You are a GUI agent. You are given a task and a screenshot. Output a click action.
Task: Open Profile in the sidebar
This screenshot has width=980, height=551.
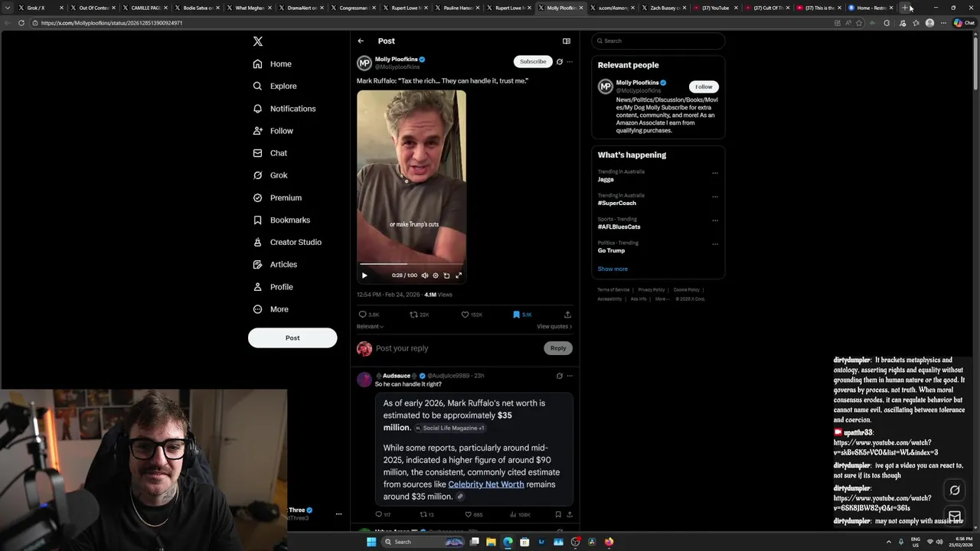[273, 287]
